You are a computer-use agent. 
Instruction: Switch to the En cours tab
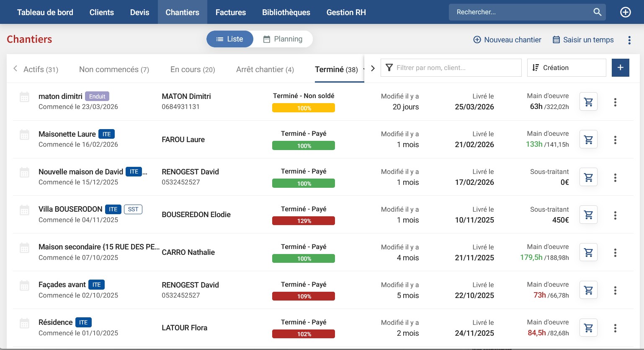click(193, 70)
